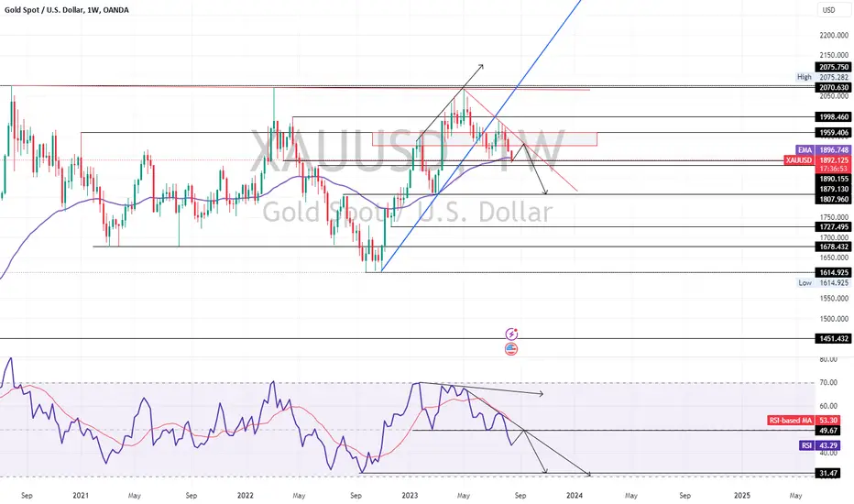This screenshot has height=504, width=854.
Task: Select the 1451.432 price level label
Action: click(833, 338)
